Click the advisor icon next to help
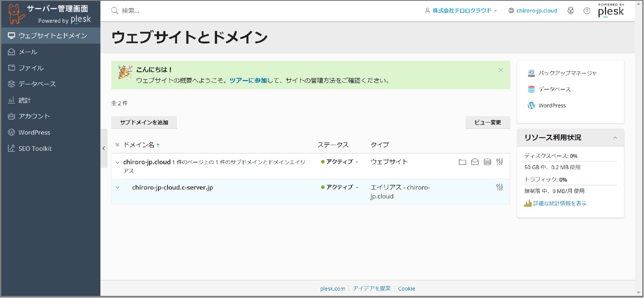Screen dimensions: 644x298 click(570, 11)
